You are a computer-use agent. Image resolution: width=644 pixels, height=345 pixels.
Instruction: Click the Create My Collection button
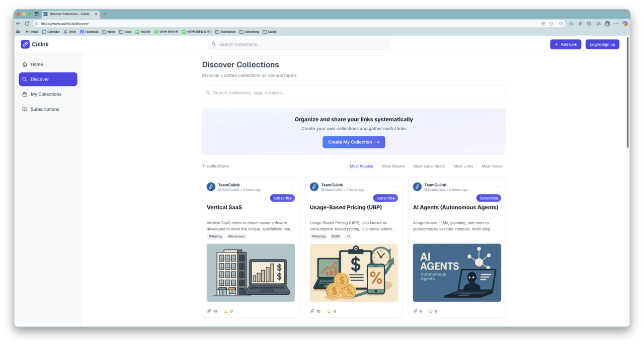[354, 142]
